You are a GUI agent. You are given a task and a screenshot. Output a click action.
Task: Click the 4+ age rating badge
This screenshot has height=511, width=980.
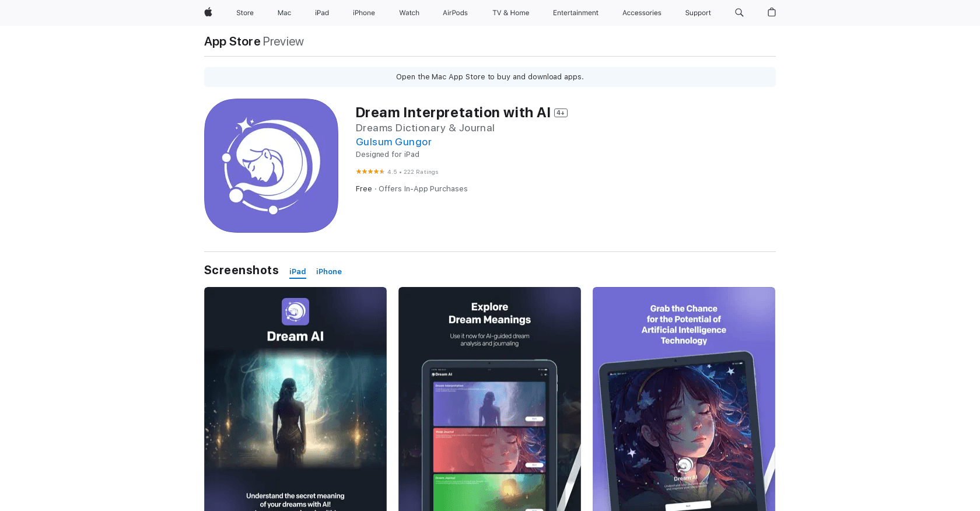point(561,113)
